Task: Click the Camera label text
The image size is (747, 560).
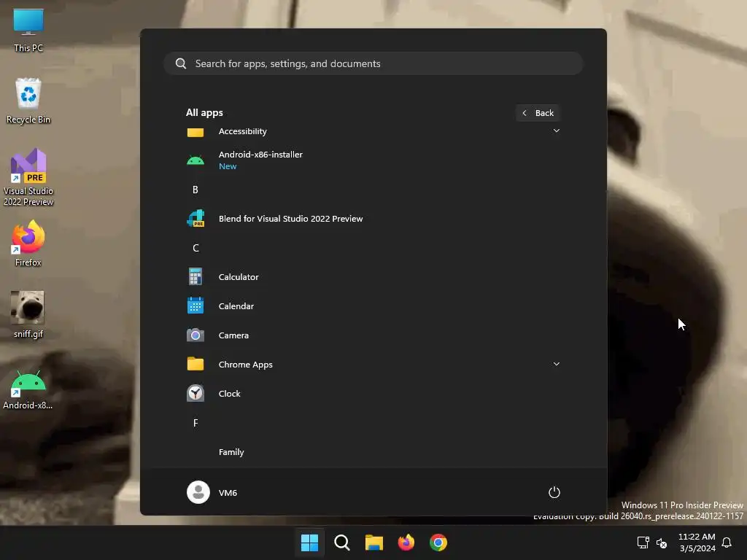Action: (233, 335)
